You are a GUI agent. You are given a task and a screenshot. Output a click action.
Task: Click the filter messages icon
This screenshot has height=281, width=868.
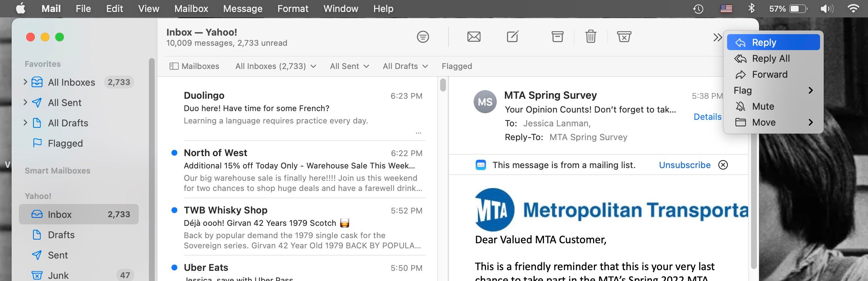pos(423,37)
